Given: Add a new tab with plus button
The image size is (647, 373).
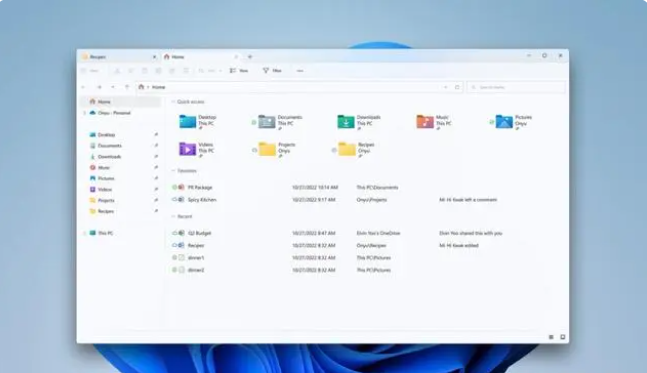Looking at the screenshot, I should pyautogui.click(x=250, y=57).
